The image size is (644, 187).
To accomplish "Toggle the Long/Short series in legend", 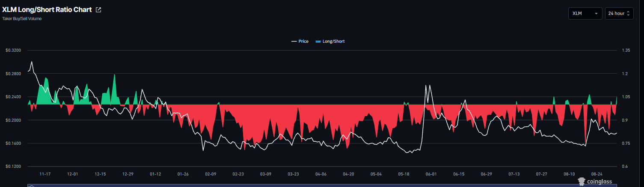I will pyautogui.click(x=330, y=41).
